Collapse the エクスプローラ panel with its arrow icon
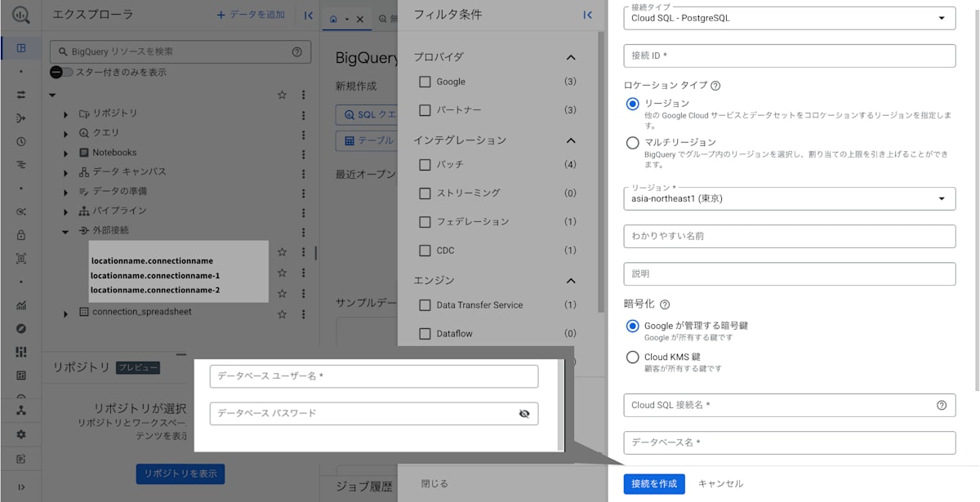 (308, 16)
